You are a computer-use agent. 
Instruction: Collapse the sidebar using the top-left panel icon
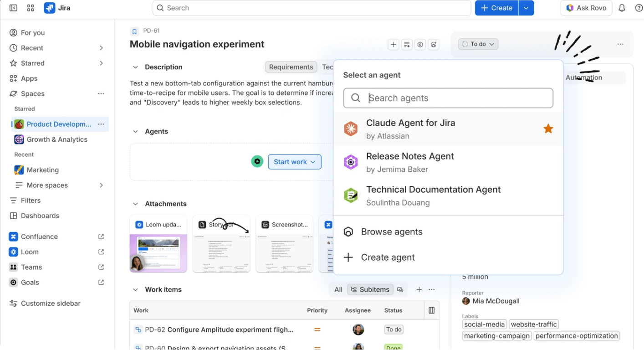click(14, 8)
